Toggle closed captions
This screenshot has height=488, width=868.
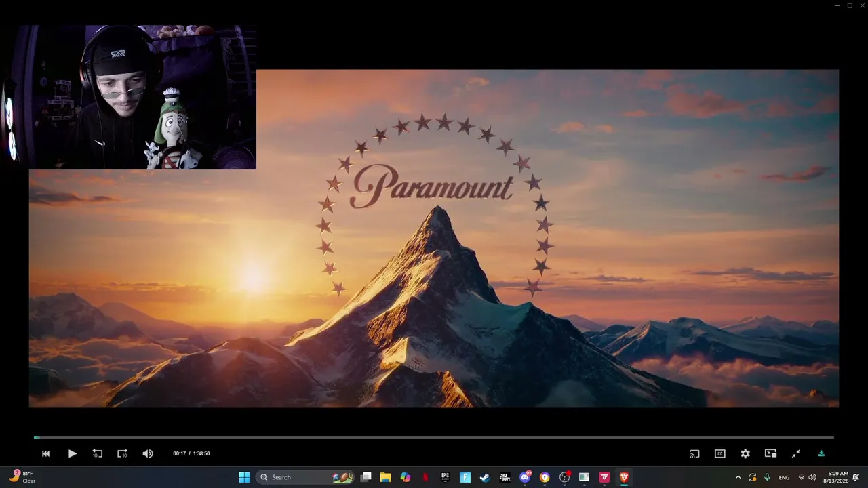click(x=720, y=453)
